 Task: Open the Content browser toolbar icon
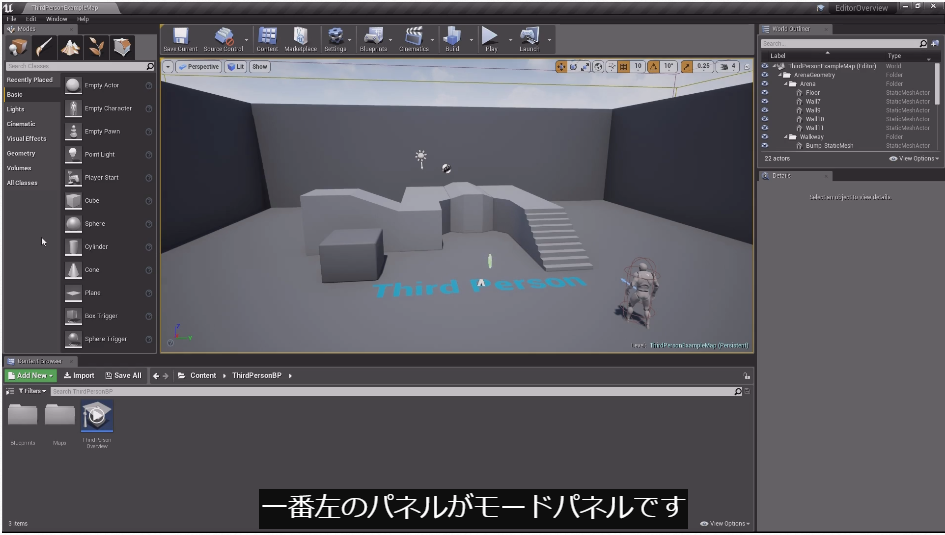pyautogui.click(x=267, y=39)
